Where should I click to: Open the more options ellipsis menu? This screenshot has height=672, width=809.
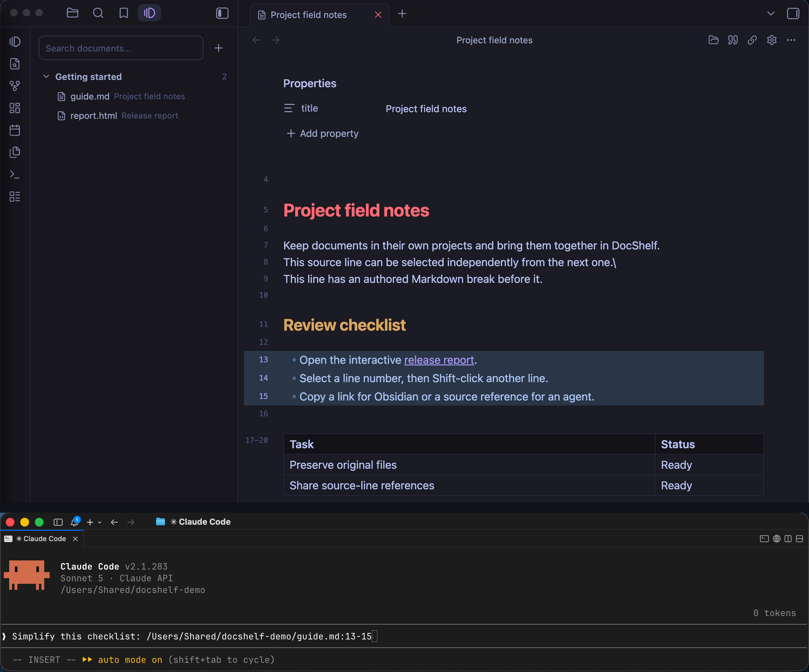pyautogui.click(x=791, y=40)
